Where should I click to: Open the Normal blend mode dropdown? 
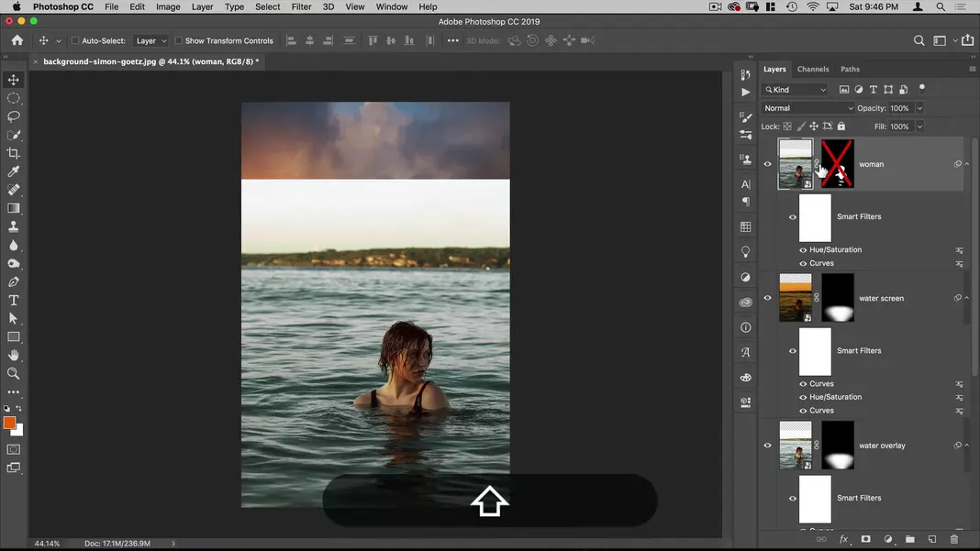point(807,108)
